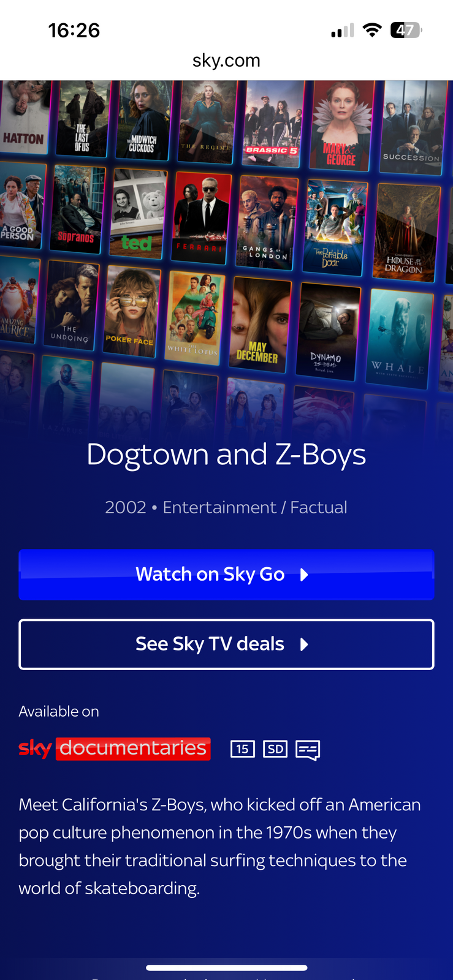Tap the sky.com address bar
453x980 pixels.
coord(226,60)
